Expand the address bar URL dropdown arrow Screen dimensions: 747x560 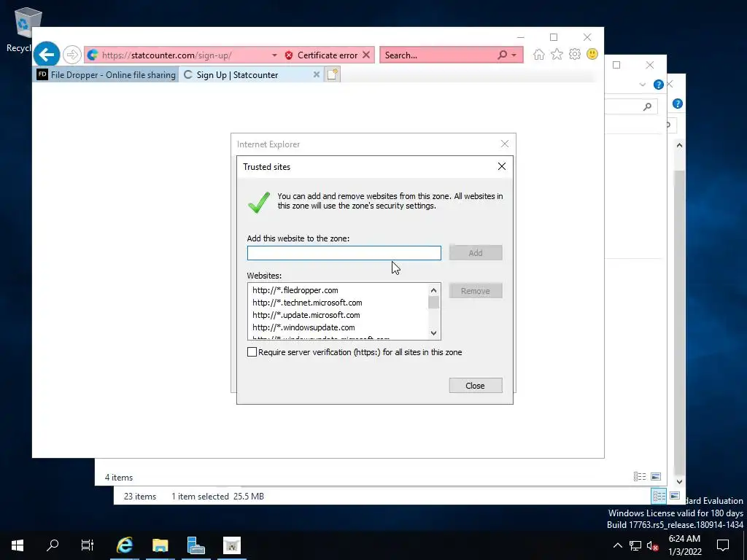point(274,55)
